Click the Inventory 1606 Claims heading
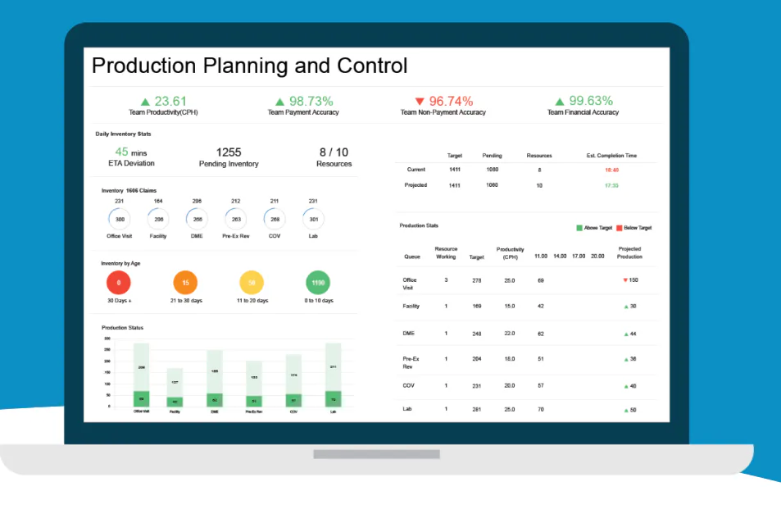Image resolution: width=781 pixels, height=532 pixels. click(x=129, y=191)
